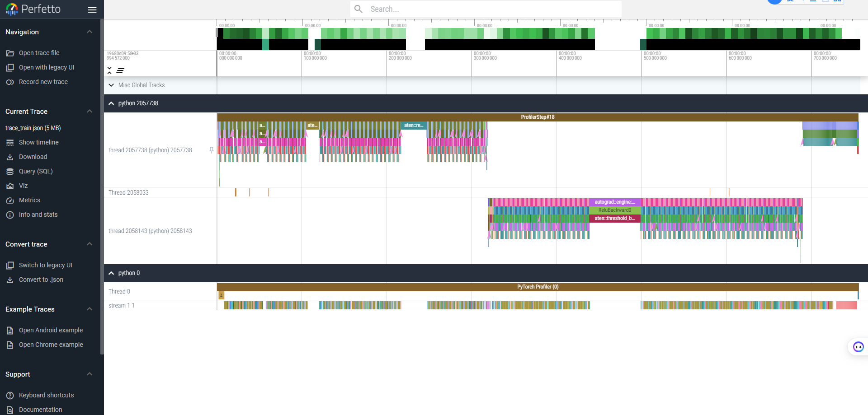This screenshot has width=868, height=415.
Task: Open Info and stats page
Action: (x=38, y=214)
